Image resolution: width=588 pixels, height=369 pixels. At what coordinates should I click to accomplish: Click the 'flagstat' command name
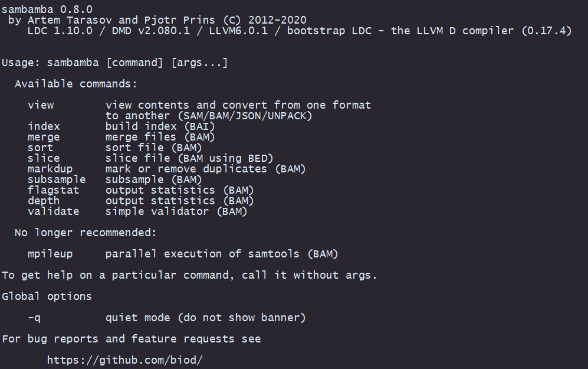53,190
